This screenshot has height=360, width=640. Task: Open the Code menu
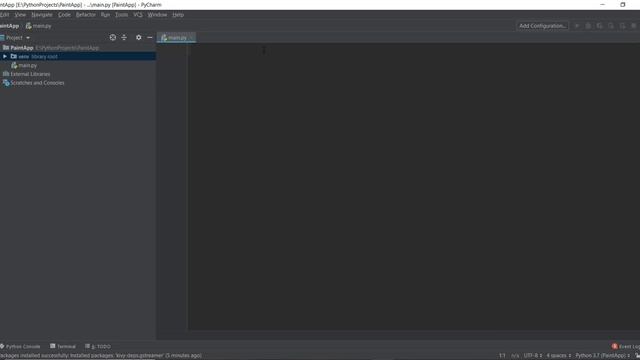tap(64, 15)
